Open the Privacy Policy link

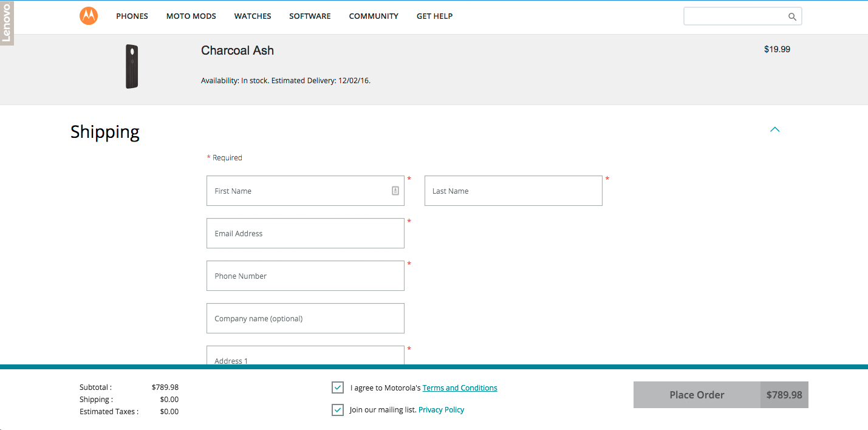pos(441,410)
